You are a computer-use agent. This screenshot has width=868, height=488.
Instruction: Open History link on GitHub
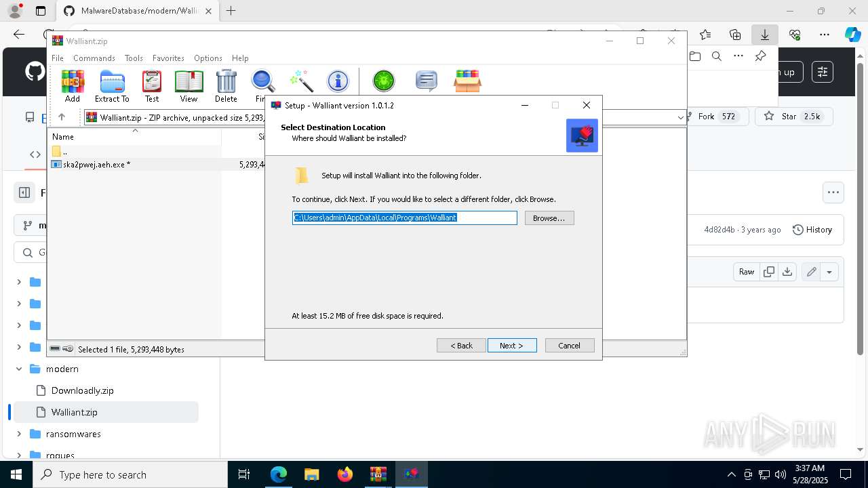[812, 230]
